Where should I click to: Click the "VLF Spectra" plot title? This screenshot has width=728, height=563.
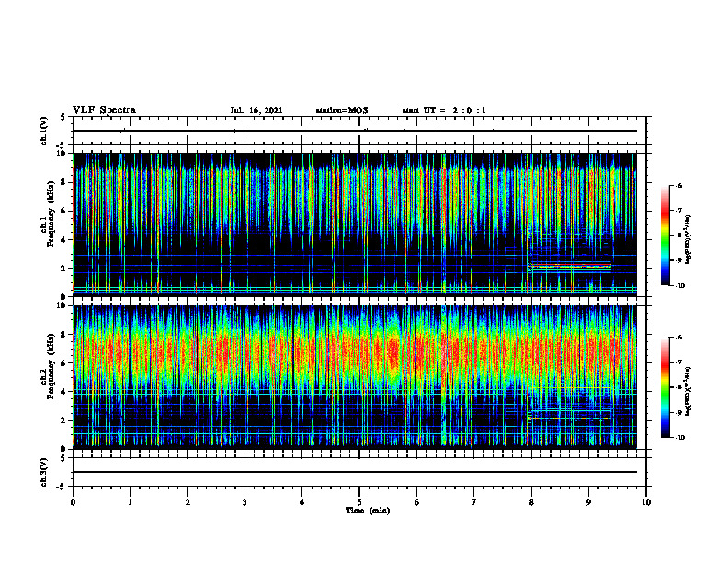104,110
